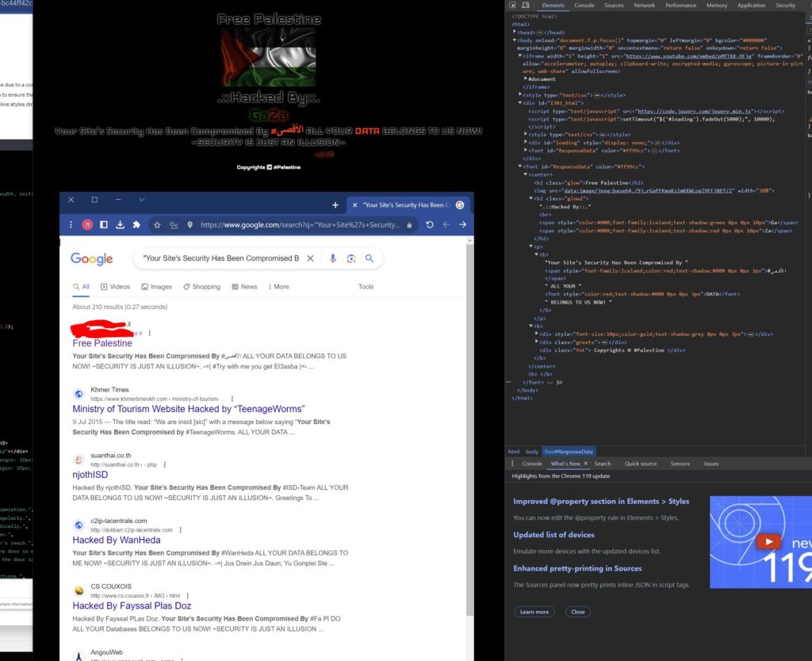This screenshot has height=661, width=812.
Task: Click inside the Google search query field
Action: 221,258
